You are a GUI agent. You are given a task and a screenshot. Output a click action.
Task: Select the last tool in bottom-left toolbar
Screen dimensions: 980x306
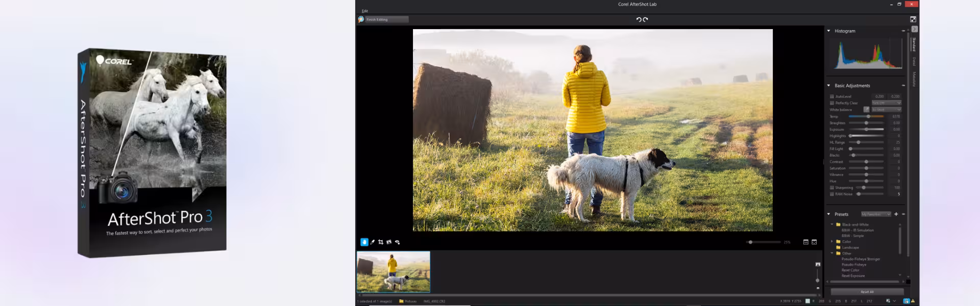point(397,242)
